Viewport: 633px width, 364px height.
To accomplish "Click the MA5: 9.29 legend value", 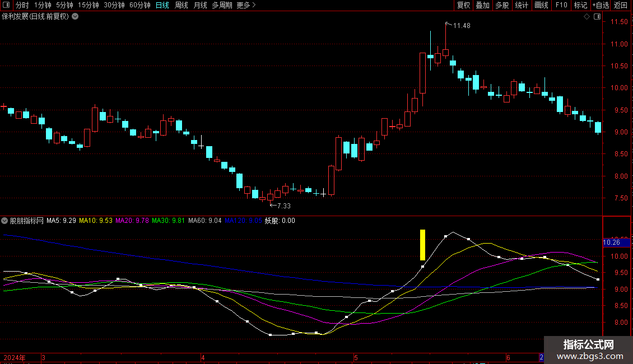I will click(x=61, y=221).
